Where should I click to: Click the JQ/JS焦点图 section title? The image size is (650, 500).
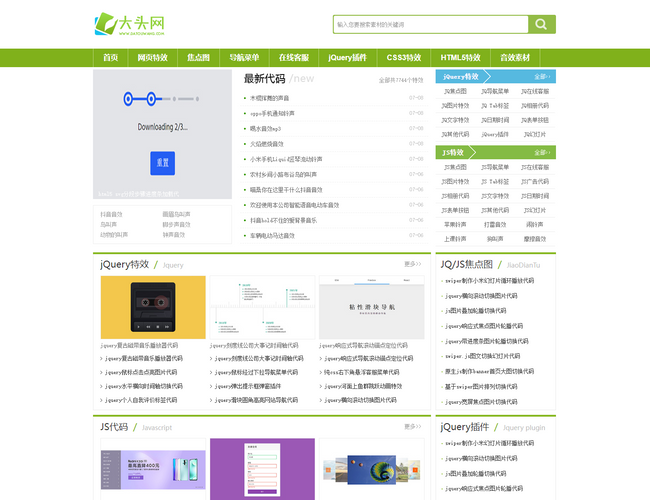click(467, 265)
